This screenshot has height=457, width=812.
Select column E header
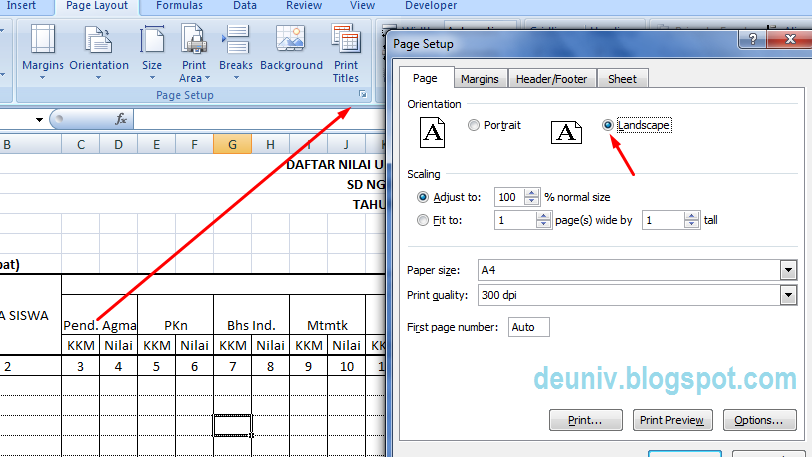[x=156, y=145]
